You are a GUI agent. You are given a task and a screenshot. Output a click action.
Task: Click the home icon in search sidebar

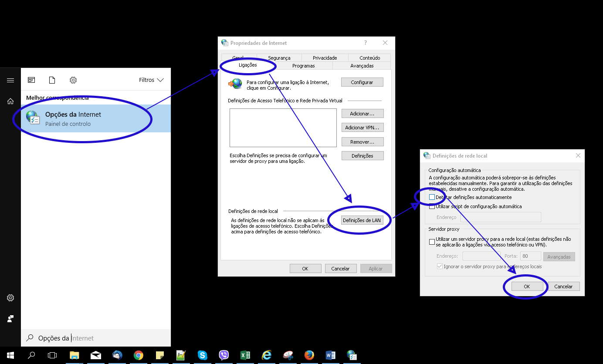point(10,101)
